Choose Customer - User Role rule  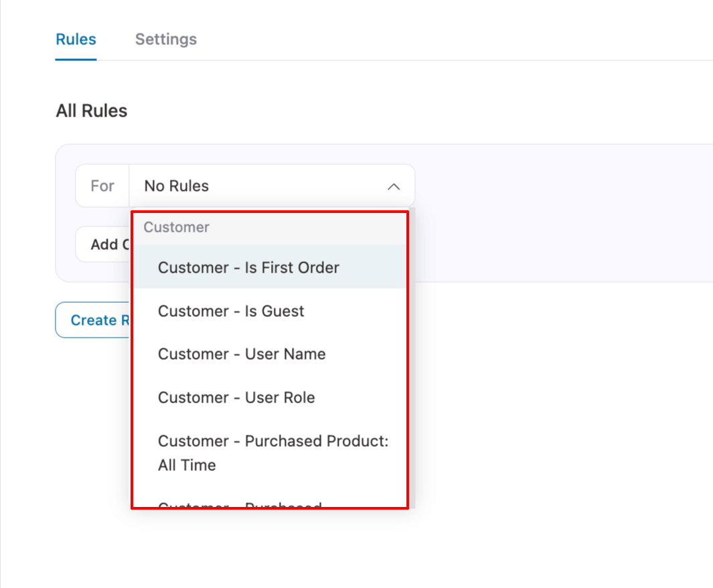[x=236, y=397]
